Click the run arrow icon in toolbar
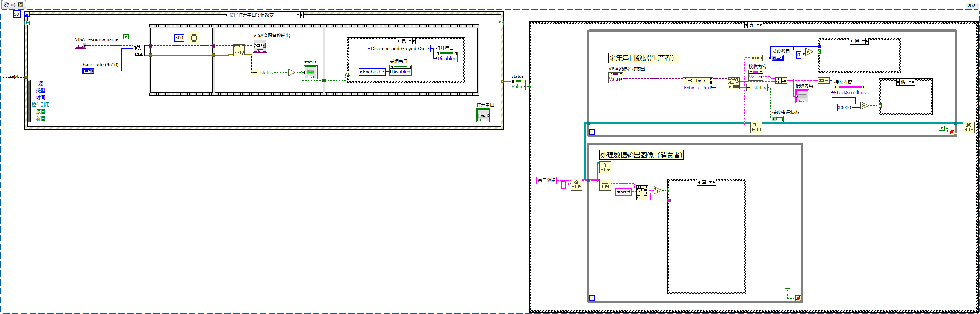This screenshot has height=314, width=980. (x=13, y=5)
